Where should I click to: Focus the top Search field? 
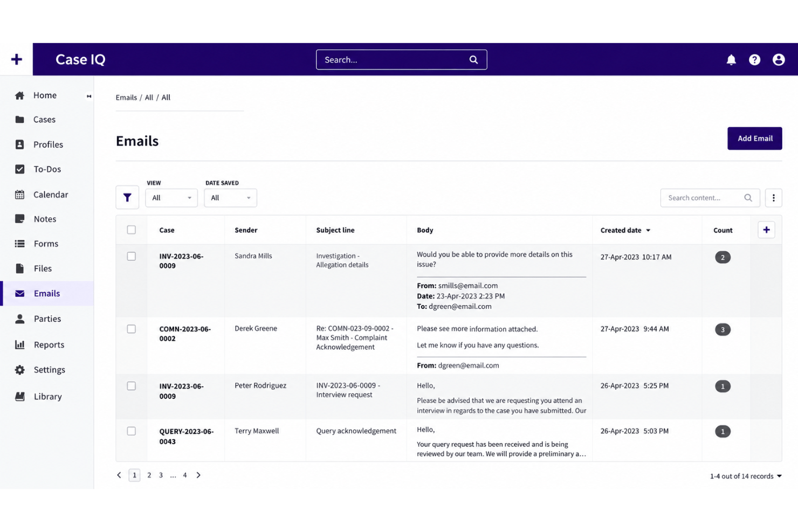coord(401,60)
